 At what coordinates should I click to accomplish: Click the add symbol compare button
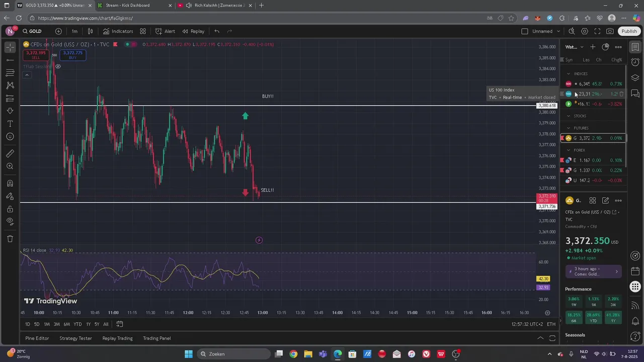[58, 31]
